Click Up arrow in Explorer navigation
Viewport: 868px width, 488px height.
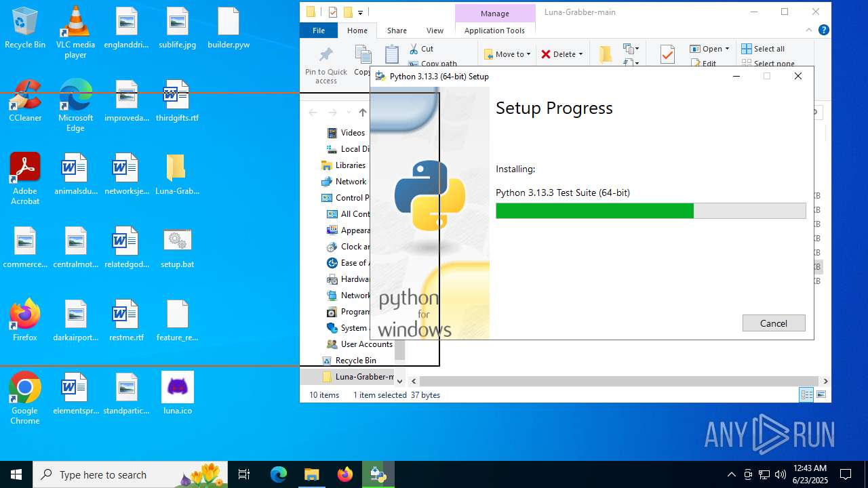(363, 113)
